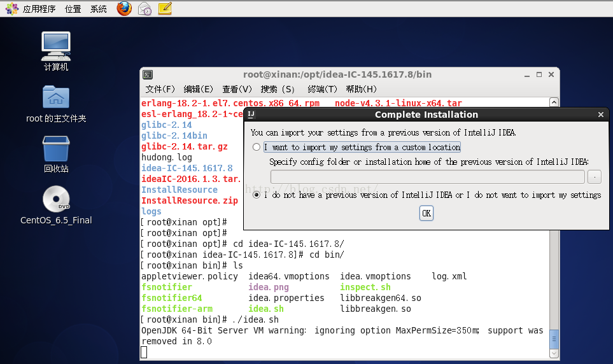Click the terminal scrollbar thumb

554,339
